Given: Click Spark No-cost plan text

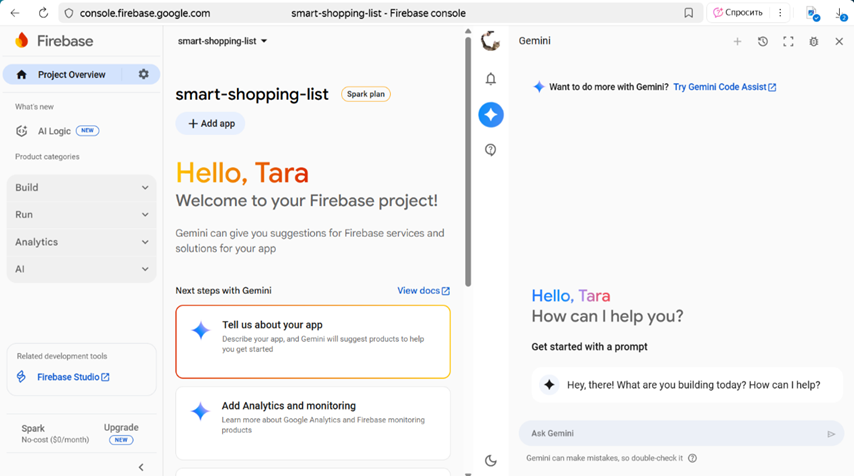Looking at the screenshot, I should coord(54,434).
